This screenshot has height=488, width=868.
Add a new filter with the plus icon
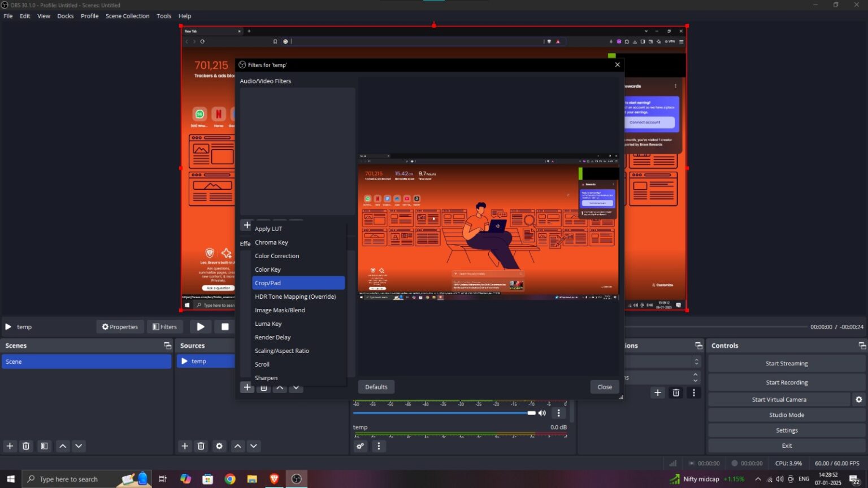pyautogui.click(x=247, y=387)
